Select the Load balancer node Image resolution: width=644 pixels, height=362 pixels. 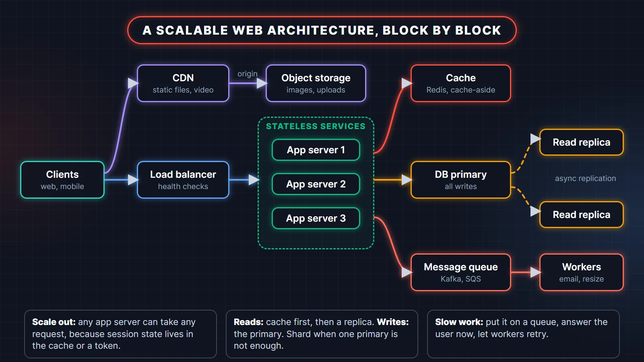(x=183, y=180)
